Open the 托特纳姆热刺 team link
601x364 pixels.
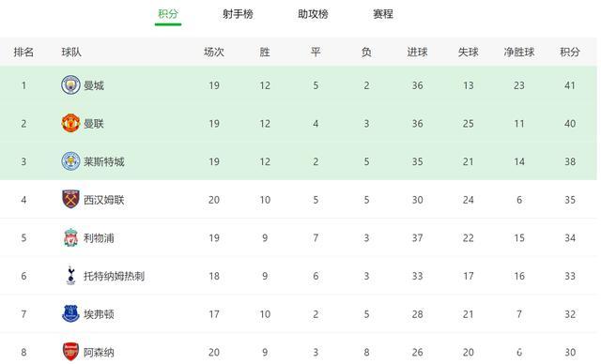[x=115, y=276]
